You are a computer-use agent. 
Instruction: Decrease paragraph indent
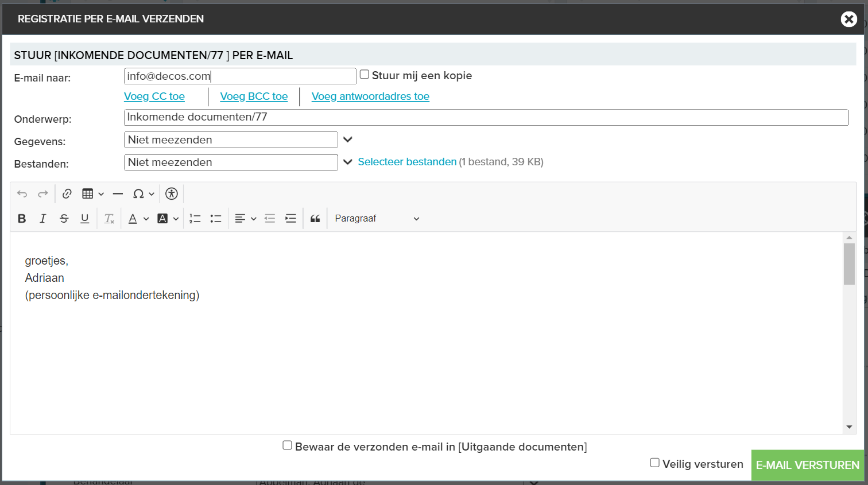click(270, 219)
